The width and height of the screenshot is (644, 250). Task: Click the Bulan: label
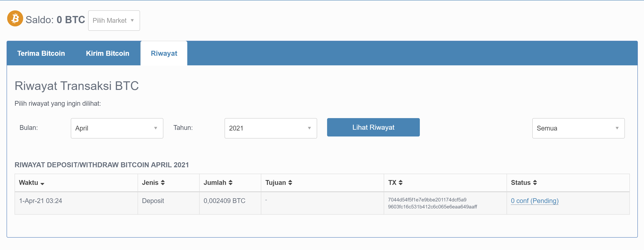click(x=29, y=128)
